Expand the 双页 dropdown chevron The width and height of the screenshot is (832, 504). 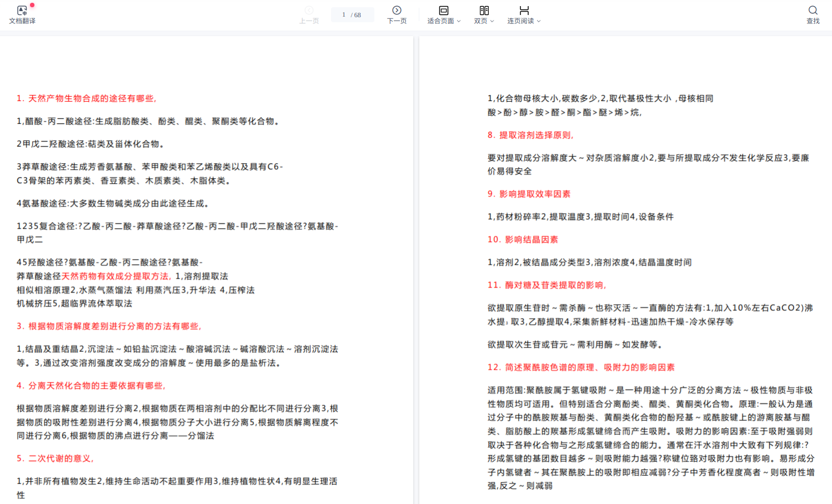492,21
